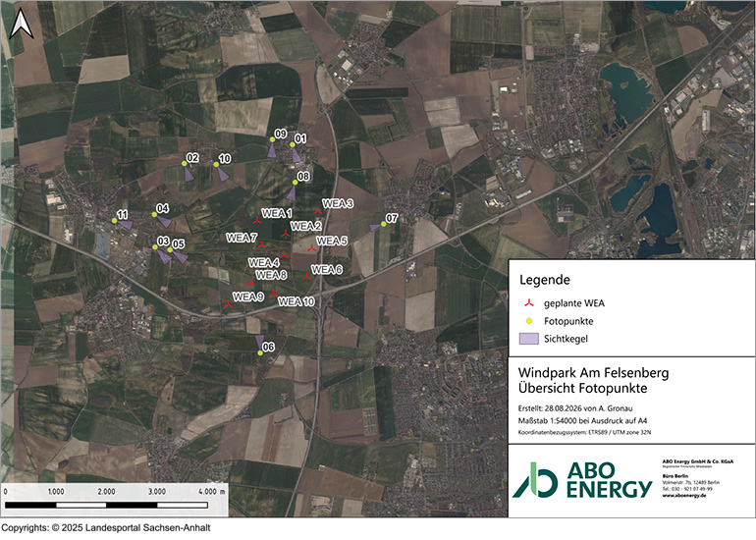Click the purple view cone at point 07
Screen dimensions: 756x540
point(376,227)
